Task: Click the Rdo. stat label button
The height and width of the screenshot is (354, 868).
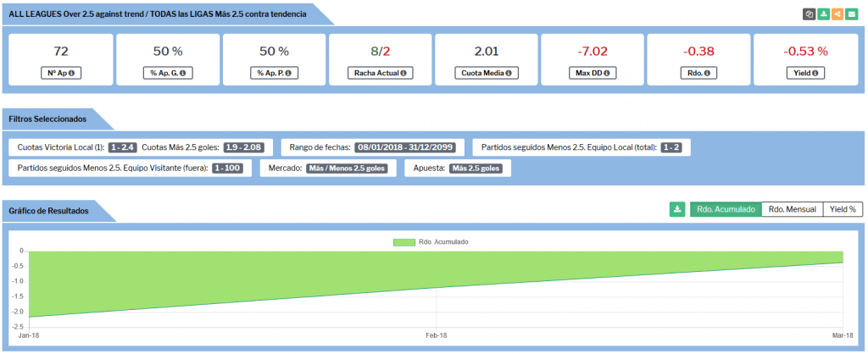Action: coord(698,73)
